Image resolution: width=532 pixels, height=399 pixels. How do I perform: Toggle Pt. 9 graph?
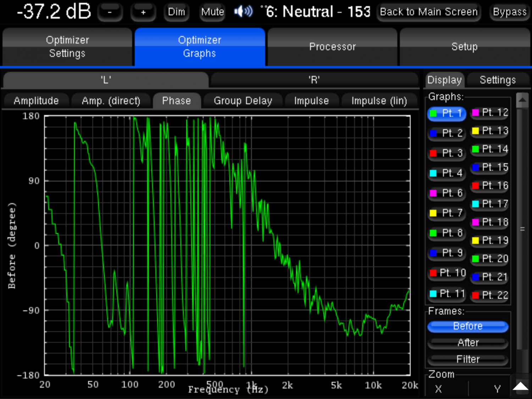(x=447, y=253)
